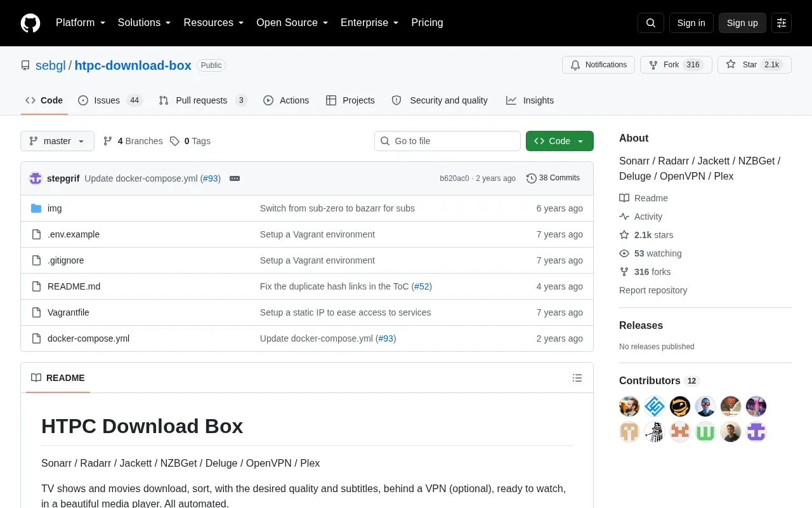Open the commit details ellipsis
This screenshot has height=508, width=812.
point(235,178)
